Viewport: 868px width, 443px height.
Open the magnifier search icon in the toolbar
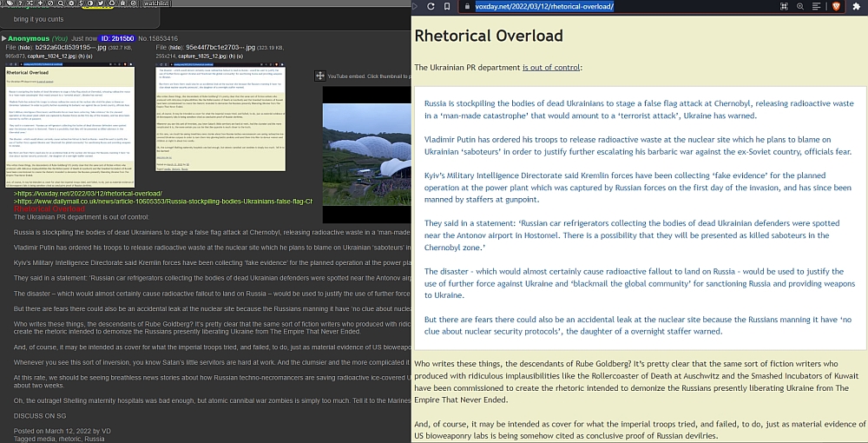(x=61, y=3)
